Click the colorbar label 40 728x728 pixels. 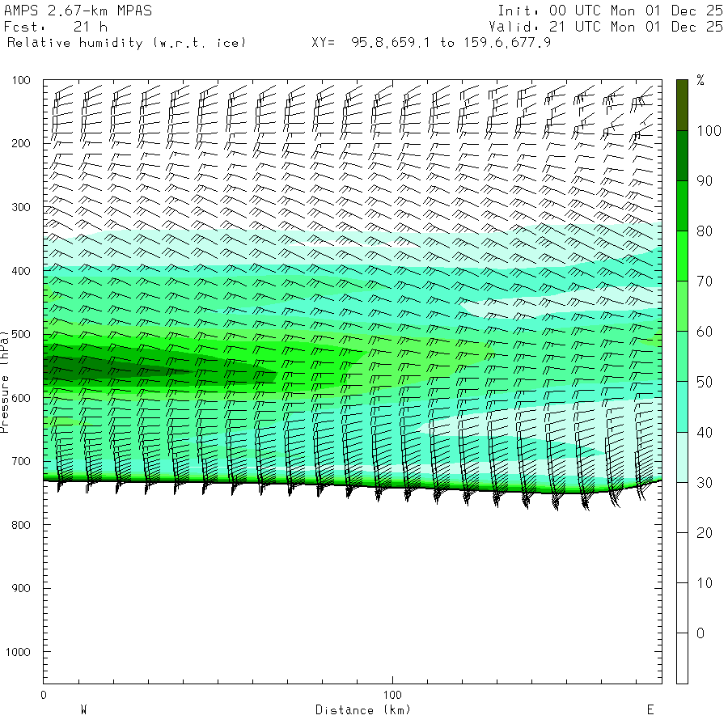click(705, 432)
